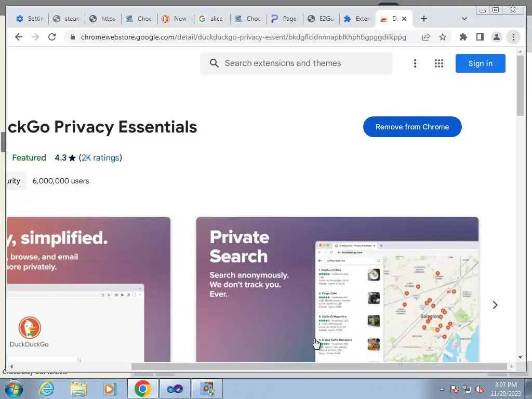Switch to the Page tab
The height and width of the screenshot is (399, 532).
click(285, 19)
